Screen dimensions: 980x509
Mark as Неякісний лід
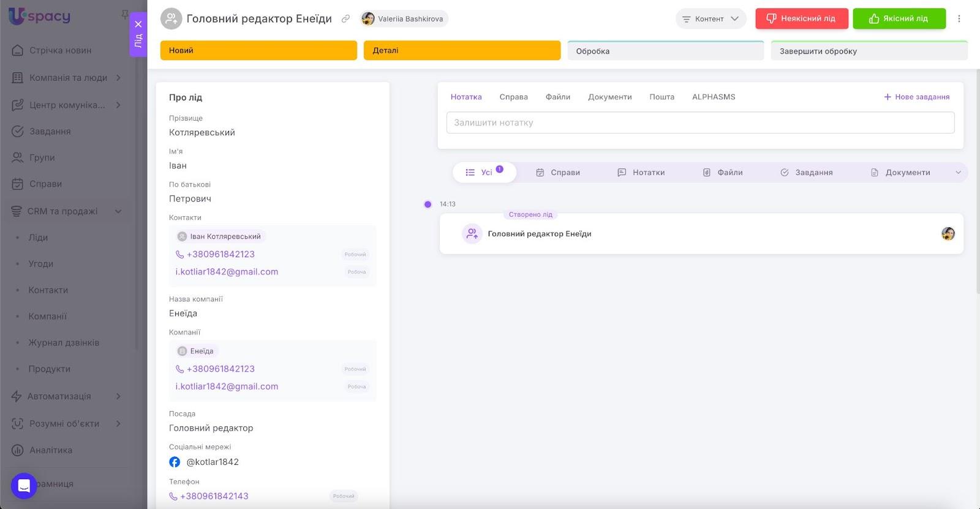pos(801,19)
